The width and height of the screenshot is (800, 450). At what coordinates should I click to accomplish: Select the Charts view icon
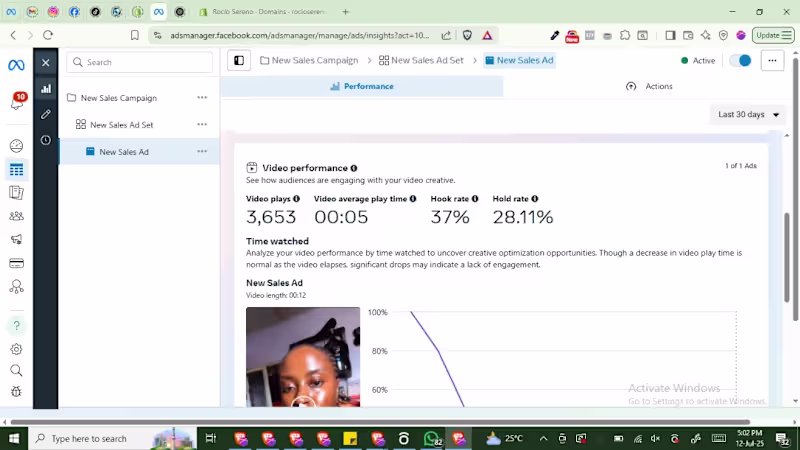46,88
